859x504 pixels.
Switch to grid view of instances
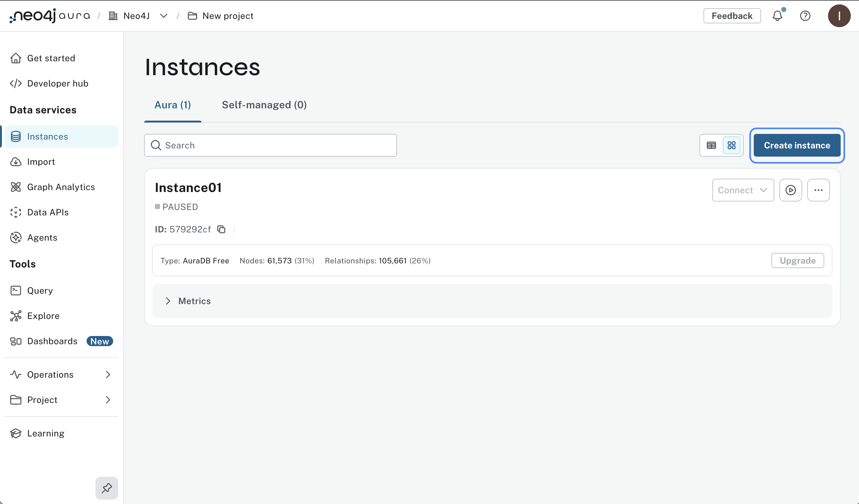pos(732,145)
